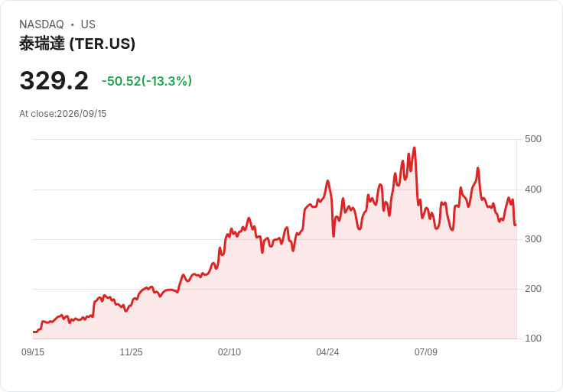Click the At close:2026/09/15 text
The image size is (563, 392).
pos(63,114)
